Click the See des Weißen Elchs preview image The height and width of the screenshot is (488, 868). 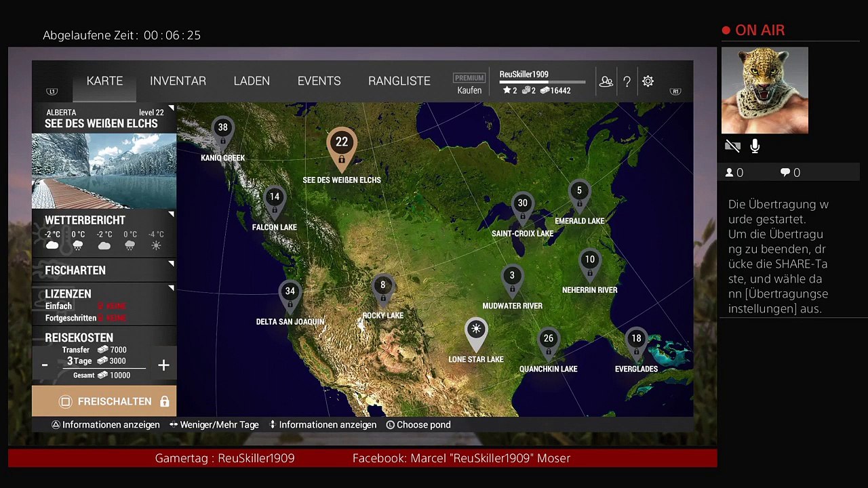pos(104,171)
